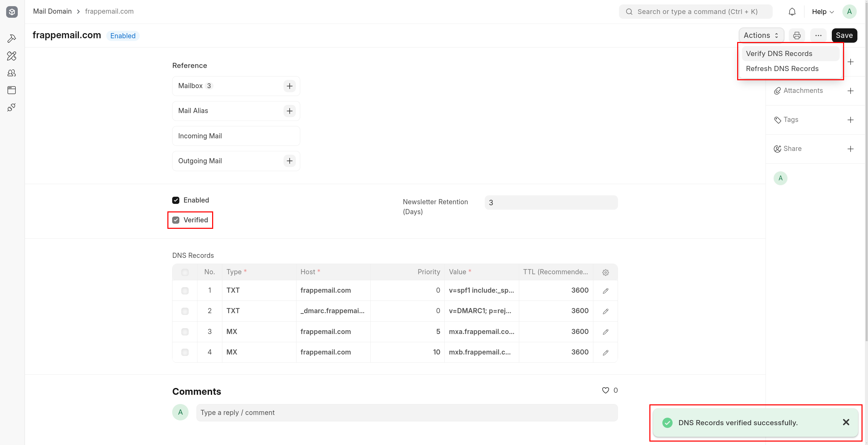Viewport: 868px width, 445px height.
Task: Open the Mailbox reference link
Action: pos(190,86)
